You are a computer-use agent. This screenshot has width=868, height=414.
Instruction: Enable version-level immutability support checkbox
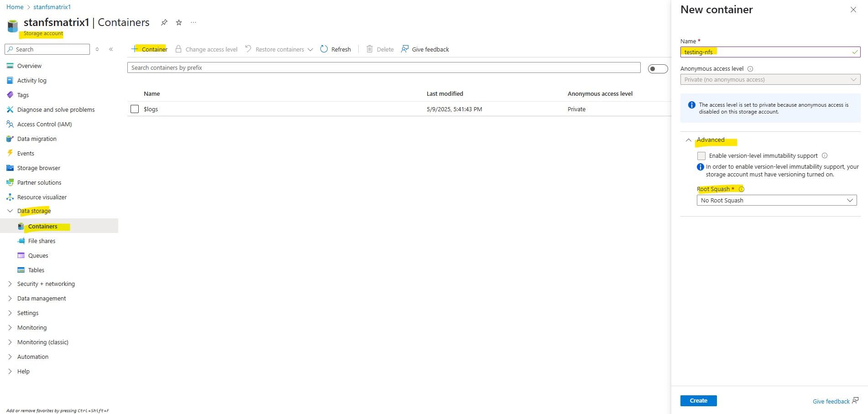point(701,156)
